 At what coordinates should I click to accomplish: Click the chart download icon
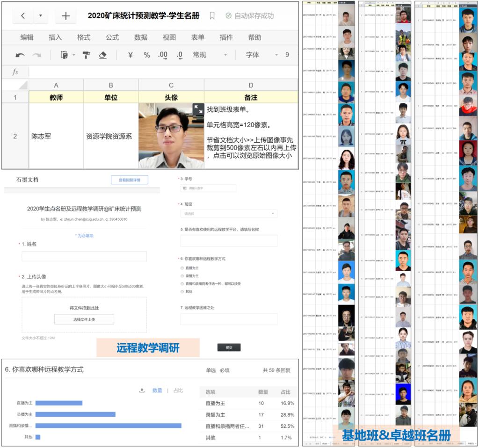(x=142, y=390)
